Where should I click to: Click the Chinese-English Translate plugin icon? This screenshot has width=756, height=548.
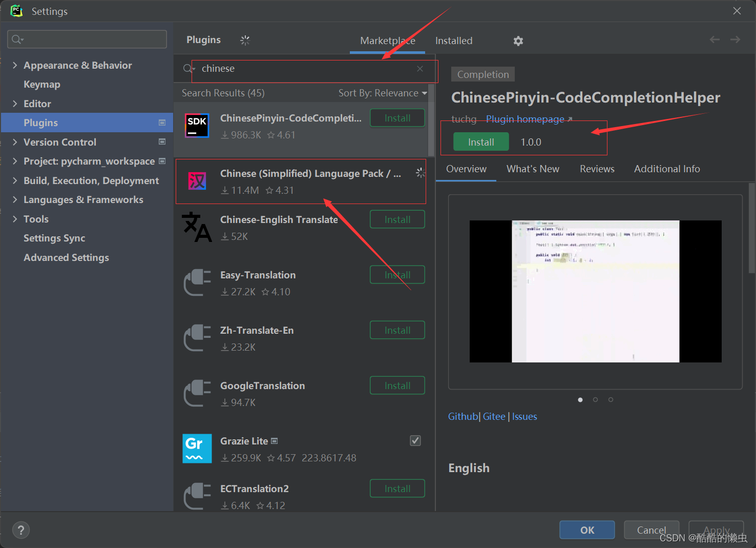tap(197, 227)
